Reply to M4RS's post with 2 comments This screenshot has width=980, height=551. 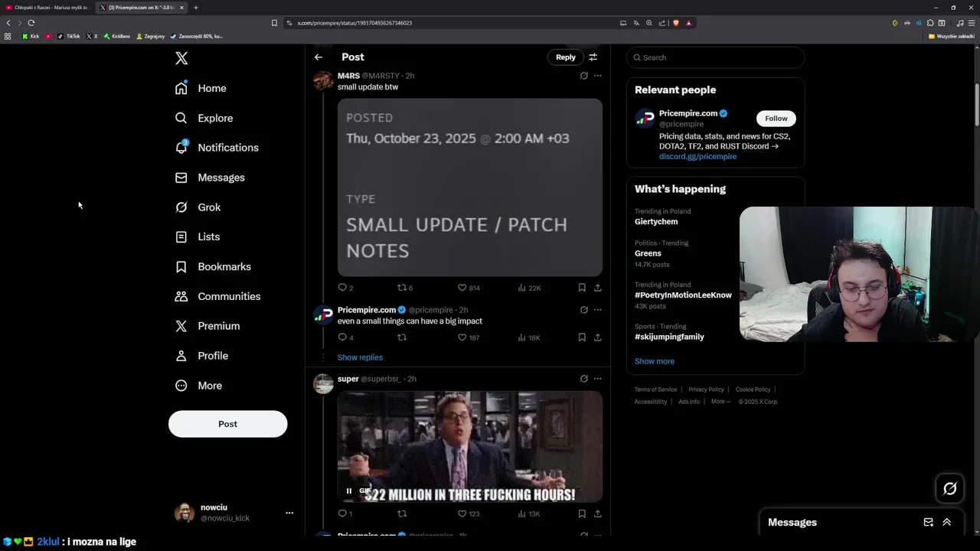tap(345, 288)
